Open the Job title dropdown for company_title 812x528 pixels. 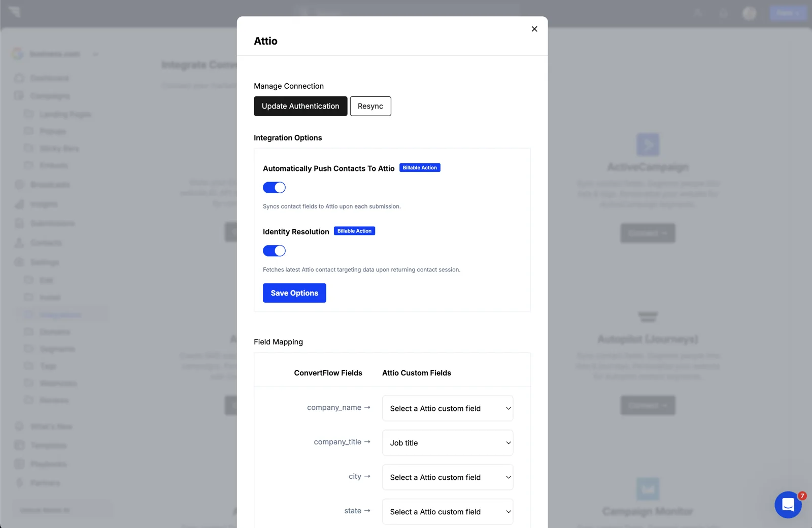pos(448,443)
